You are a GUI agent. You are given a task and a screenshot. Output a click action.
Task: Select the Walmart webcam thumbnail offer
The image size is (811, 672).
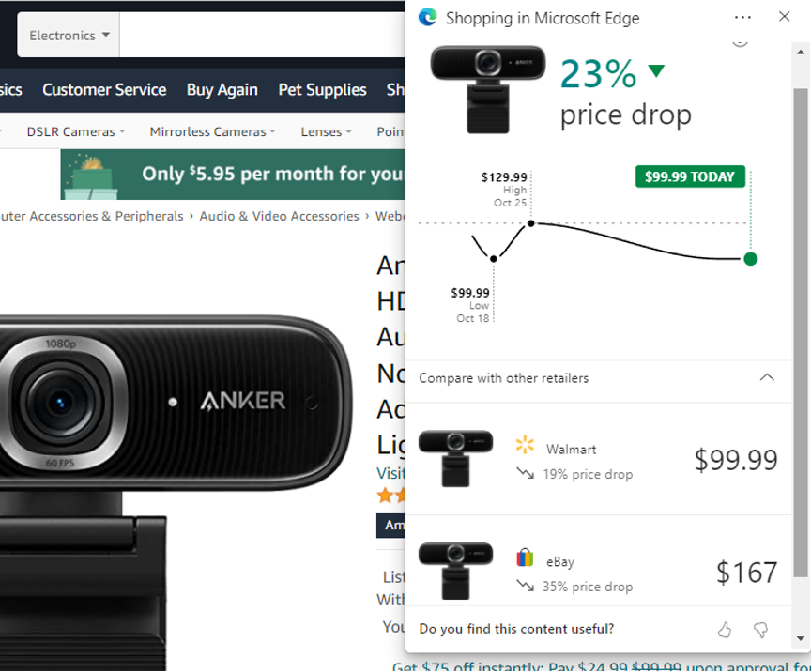click(455, 458)
